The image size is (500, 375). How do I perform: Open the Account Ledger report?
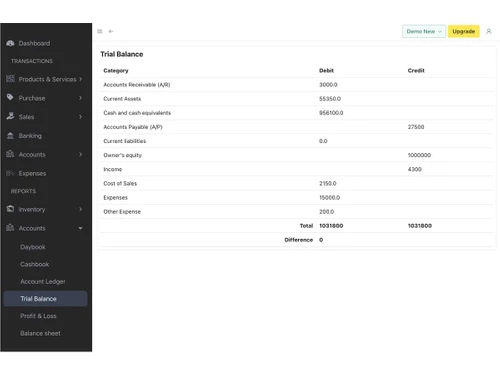[x=43, y=282]
